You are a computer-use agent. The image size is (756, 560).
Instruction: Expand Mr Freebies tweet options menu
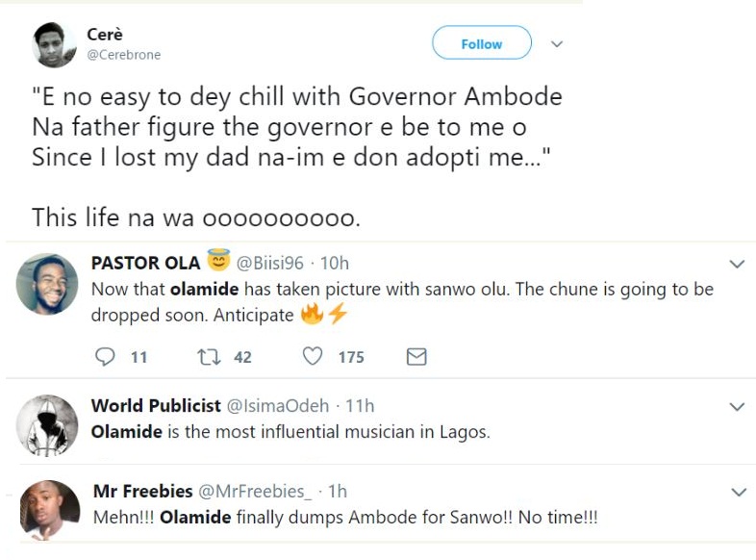click(737, 493)
